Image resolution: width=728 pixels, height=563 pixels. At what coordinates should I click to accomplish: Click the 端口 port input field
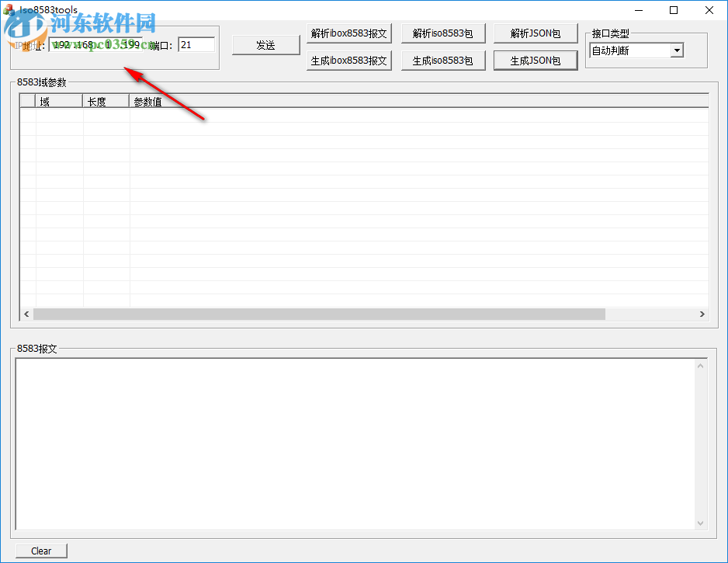point(196,44)
